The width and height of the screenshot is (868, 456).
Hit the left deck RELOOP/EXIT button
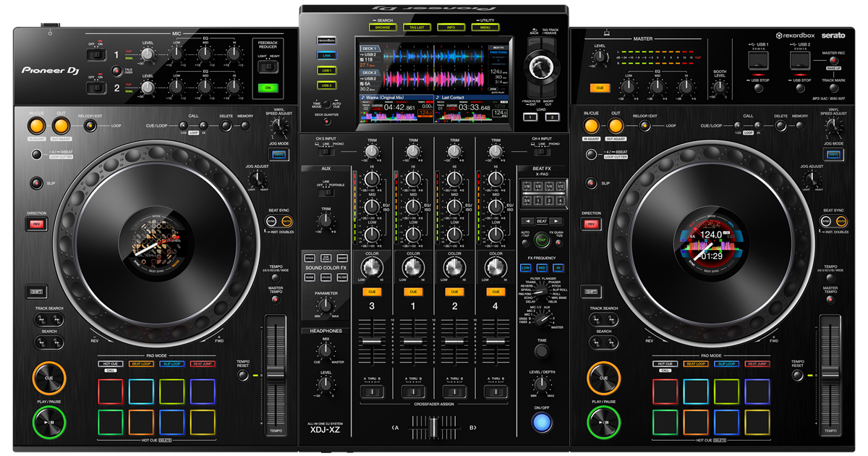[90, 127]
